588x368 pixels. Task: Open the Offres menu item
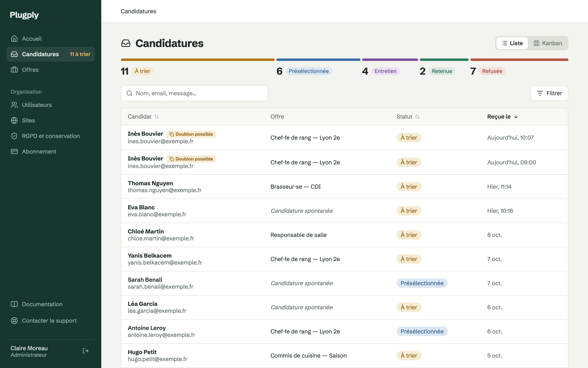click(x=51, y=70)
